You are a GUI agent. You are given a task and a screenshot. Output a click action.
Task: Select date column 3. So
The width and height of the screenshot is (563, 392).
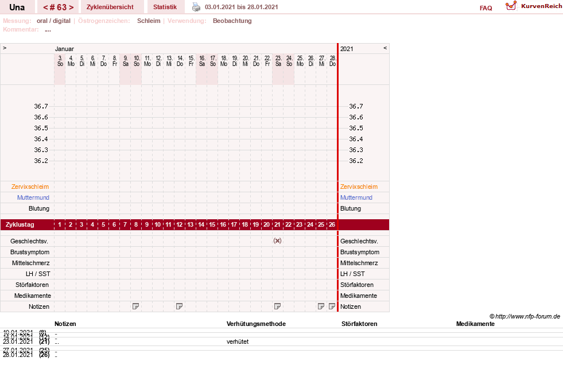(x=60, y=61)
